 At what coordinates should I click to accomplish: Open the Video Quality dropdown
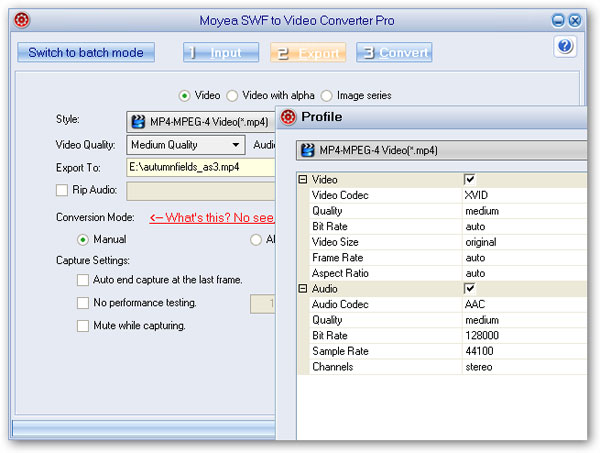[x=186, y=145]
